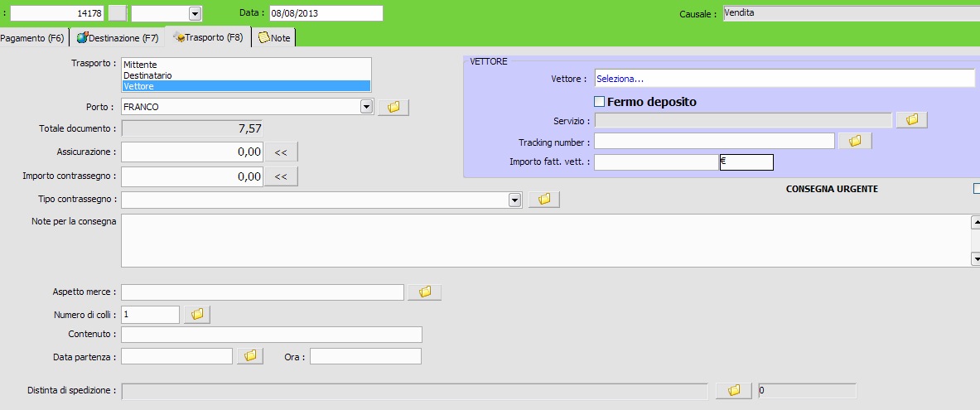
Task: Expand the Tipo contrassegno dropdown
Action: click(x=515, y=200)
